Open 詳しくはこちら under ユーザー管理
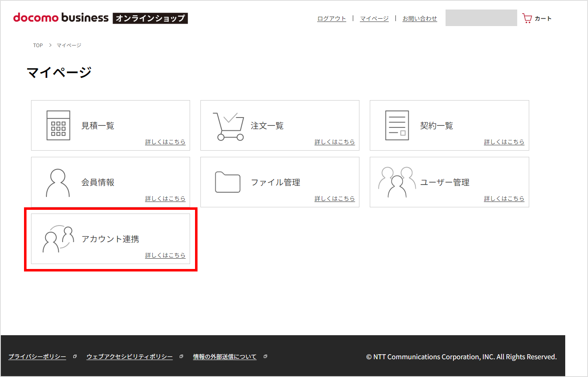This screenshot has height=377, width=588. coord(504,199)
